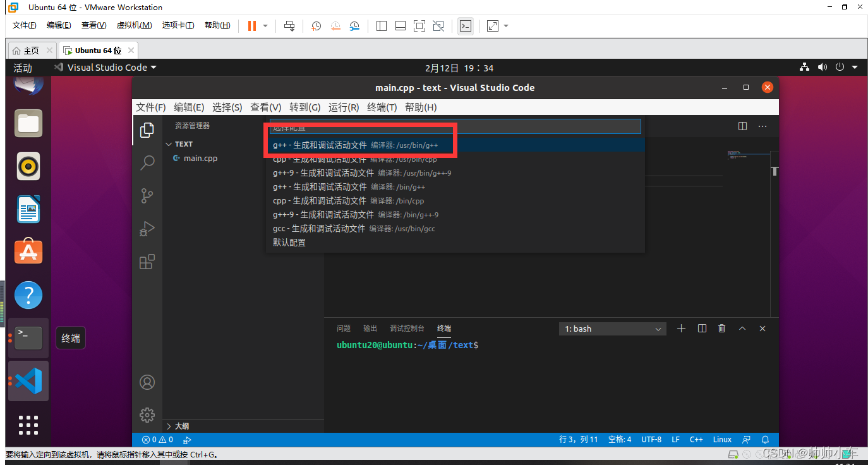Viewport: 868px width, 465px height.
Task: Click the 选择配置 quick pick input field
Action: click(455, 126)
